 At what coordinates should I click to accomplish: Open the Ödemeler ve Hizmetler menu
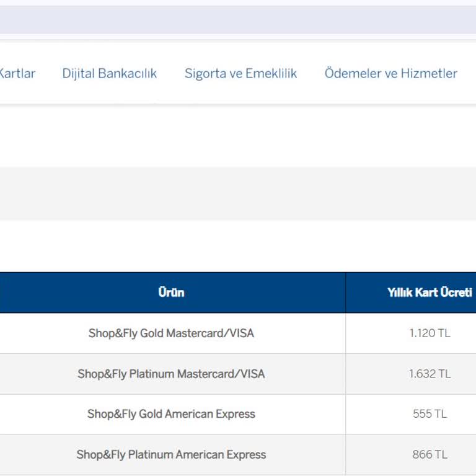click(391, 74)
